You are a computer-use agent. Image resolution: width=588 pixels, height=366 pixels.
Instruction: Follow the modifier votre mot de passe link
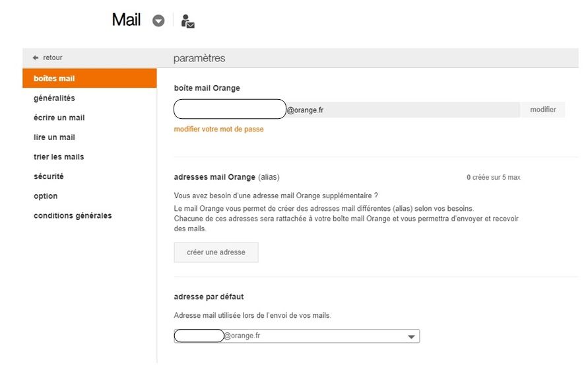tap(218, 129)
